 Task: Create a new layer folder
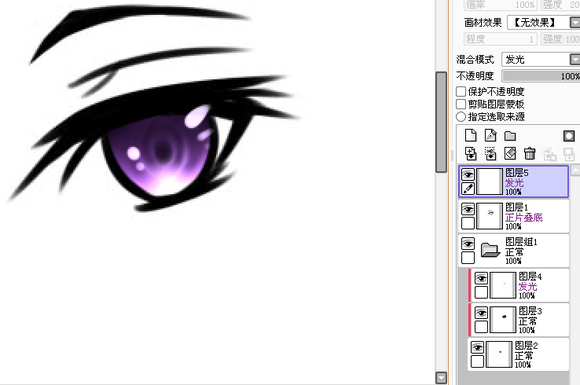coord(510,136)
